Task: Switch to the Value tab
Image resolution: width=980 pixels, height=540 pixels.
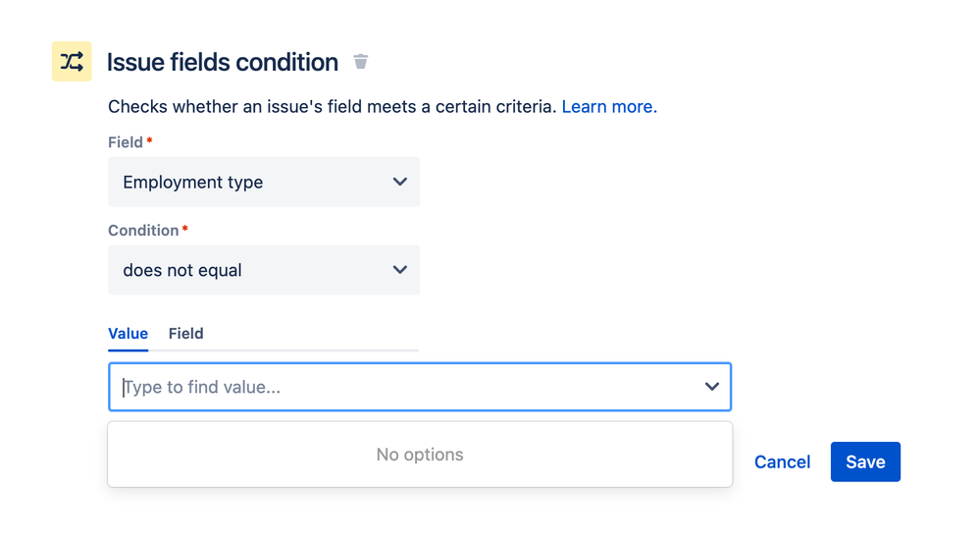Action: pyautogui.click(x=129, y=334)
